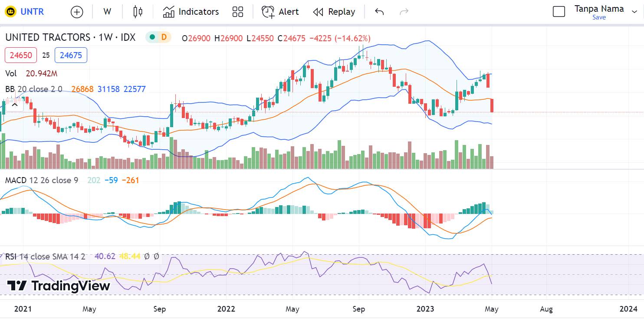Open the UNTR symbol search
The height and width of the screenshot is (322, 644).
[25, 12]
